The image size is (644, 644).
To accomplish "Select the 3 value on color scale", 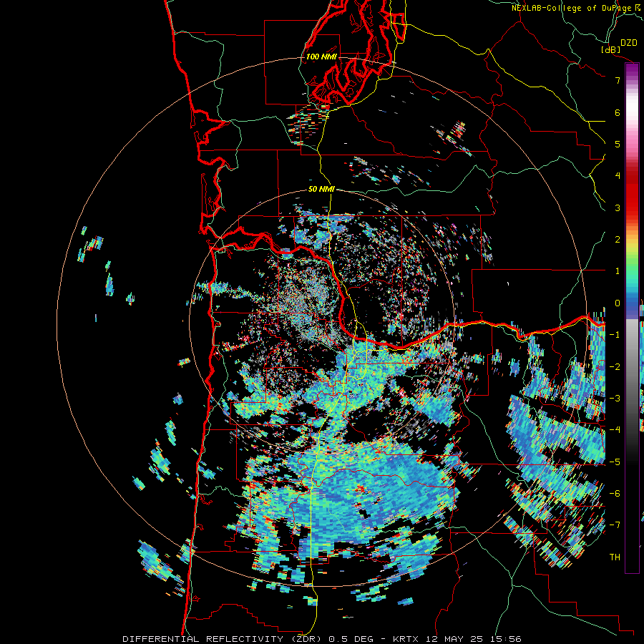I will click(618, 208).
